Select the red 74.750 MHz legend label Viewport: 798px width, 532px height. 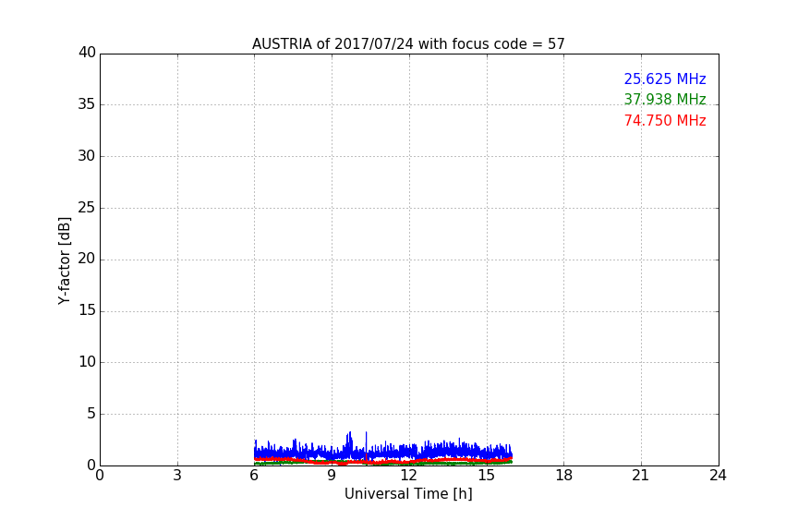point(665,121)
